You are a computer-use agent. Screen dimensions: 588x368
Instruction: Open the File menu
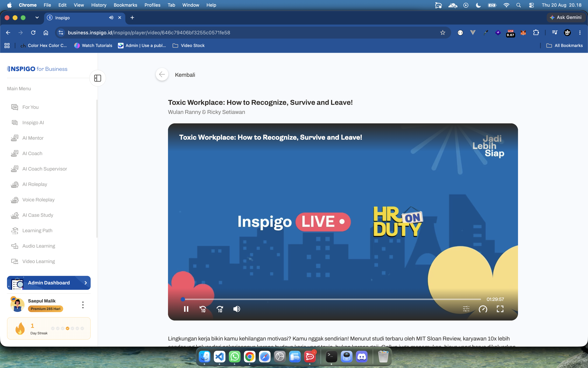click(x=47, y=5)
